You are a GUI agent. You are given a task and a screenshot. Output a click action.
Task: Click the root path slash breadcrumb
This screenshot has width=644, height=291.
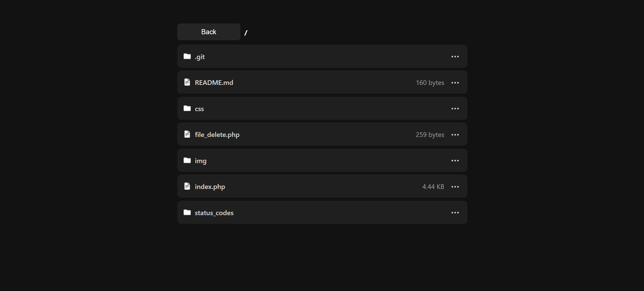click(x=246, y=33)
